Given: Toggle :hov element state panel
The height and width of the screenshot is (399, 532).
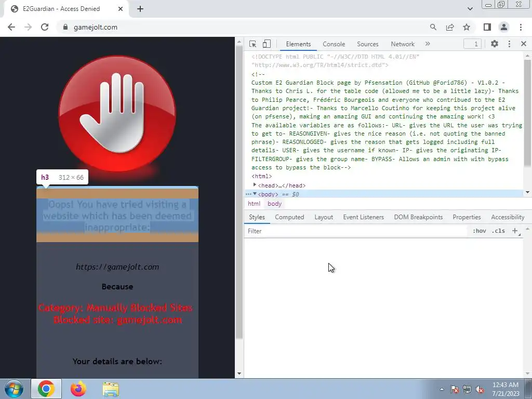Looking at the screenshot, I should (479, 231).
